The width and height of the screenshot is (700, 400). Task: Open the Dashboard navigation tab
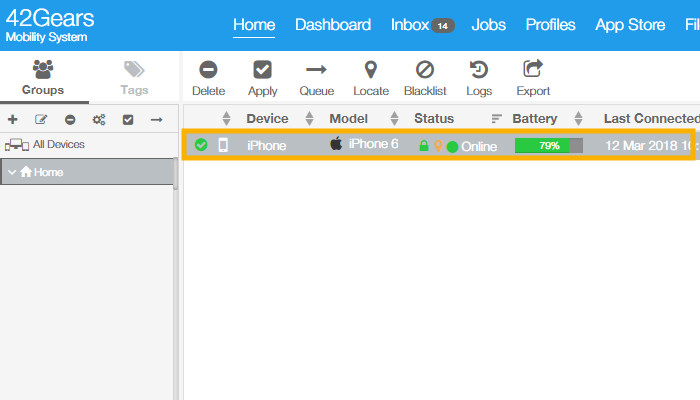click(x=333, y=25)
